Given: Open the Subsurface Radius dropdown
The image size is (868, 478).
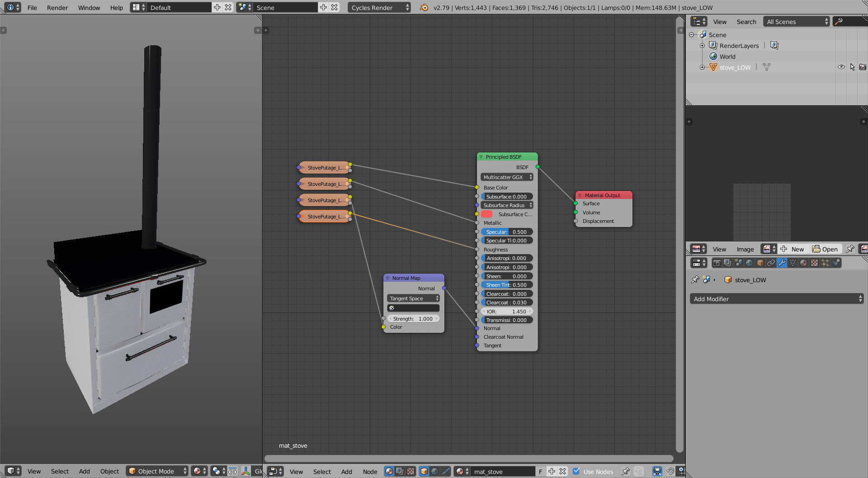Looking at the screenshot, I should [x=507, y=205].
